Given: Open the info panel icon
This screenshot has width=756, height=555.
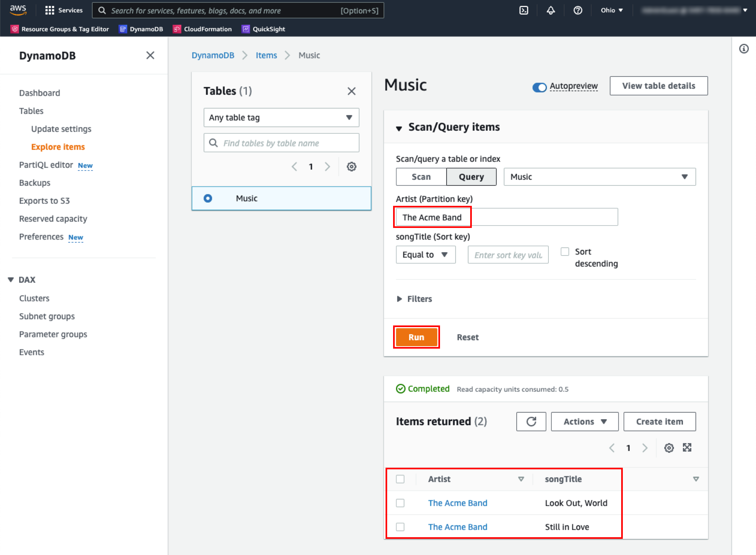Looking at the screenshot, I should coord(744,49).
